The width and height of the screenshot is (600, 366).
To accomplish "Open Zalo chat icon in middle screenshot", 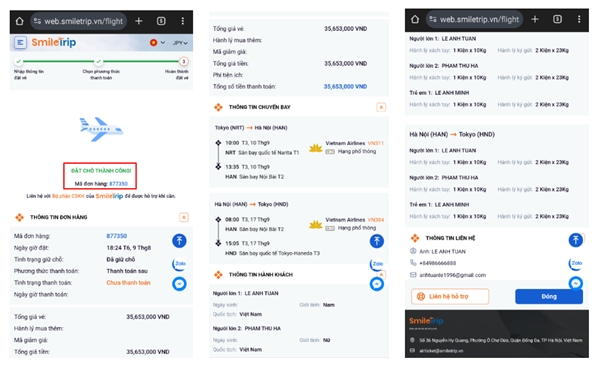I will [377, 263].
